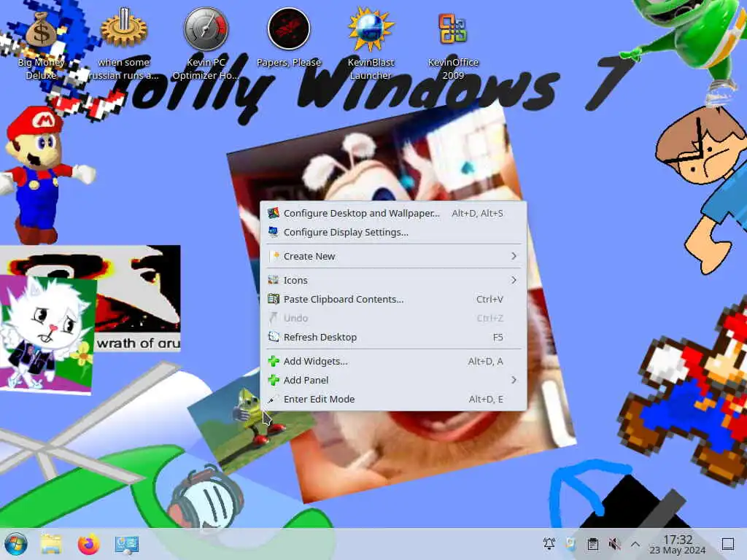The width and height of the screenshot is (747, 560).
Task: Select Enter Edit Mode option
Action: click(x=393, y=399)
